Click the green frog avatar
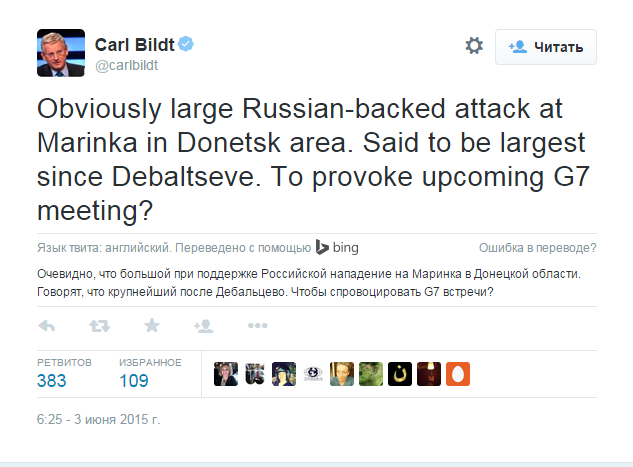The image size is (633, 467). pyautogui.click(x=371, y=373)
